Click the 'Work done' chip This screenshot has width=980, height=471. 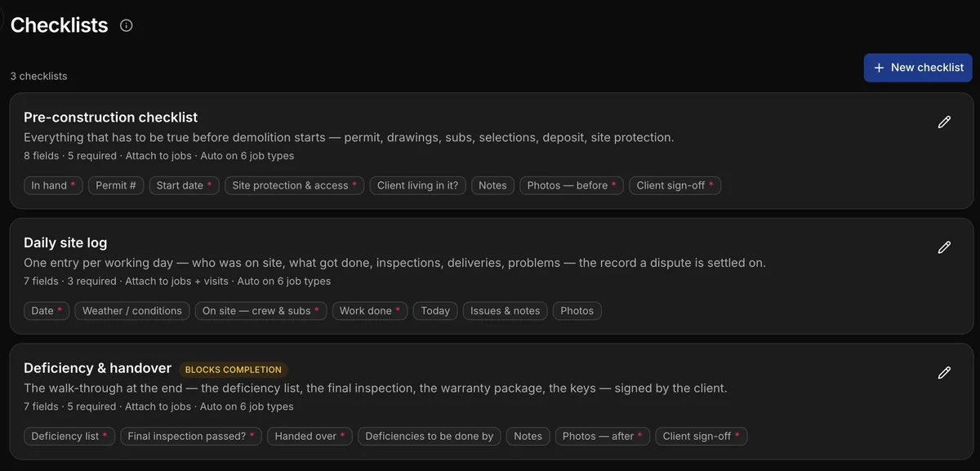tap(370, 311)
